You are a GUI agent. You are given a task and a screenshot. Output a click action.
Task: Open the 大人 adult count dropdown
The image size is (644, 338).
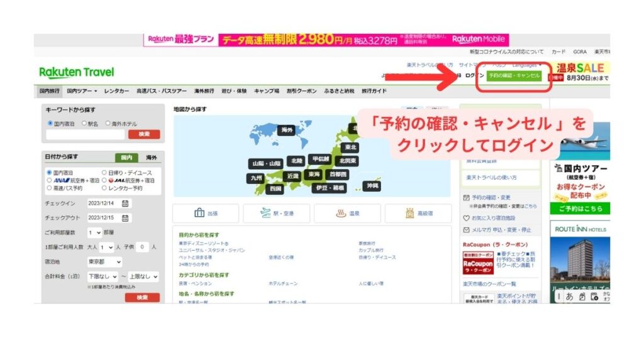(x=106, y=247)
